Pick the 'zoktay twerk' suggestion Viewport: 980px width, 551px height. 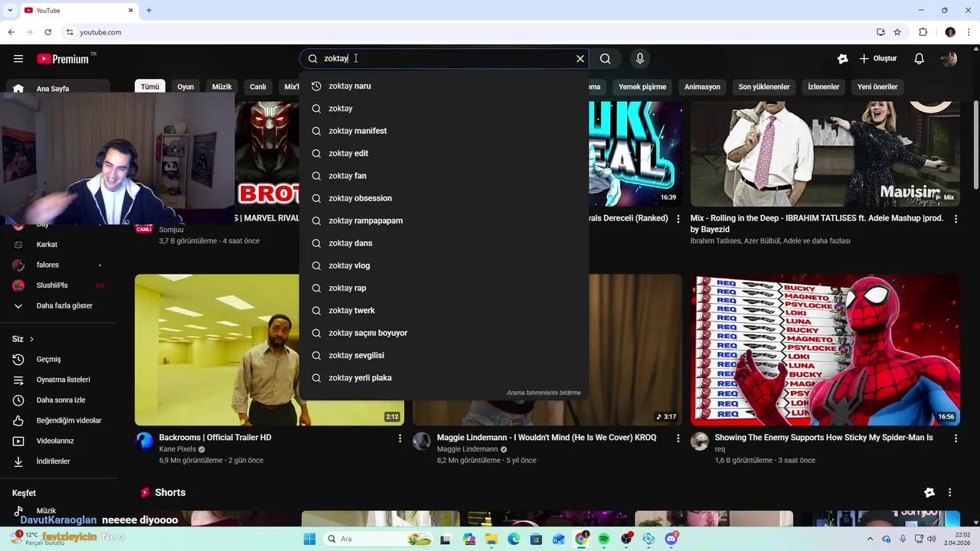click(444, 311)
